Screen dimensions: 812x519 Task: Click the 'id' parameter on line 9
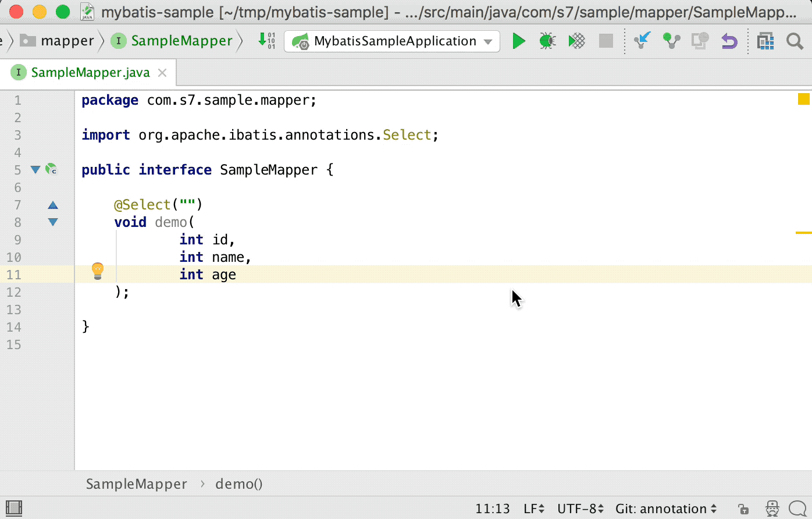click(220, 240)
